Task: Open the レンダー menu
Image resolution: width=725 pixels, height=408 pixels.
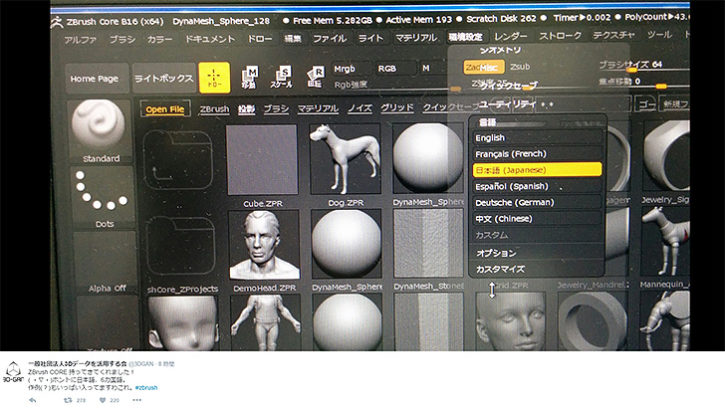Action: [510, 36]
